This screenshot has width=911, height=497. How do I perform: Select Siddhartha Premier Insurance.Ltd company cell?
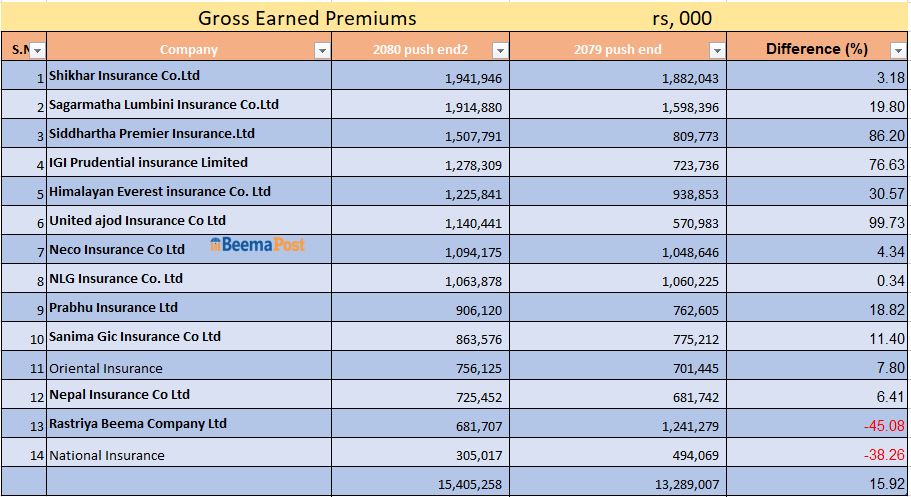tap(188, 134)
